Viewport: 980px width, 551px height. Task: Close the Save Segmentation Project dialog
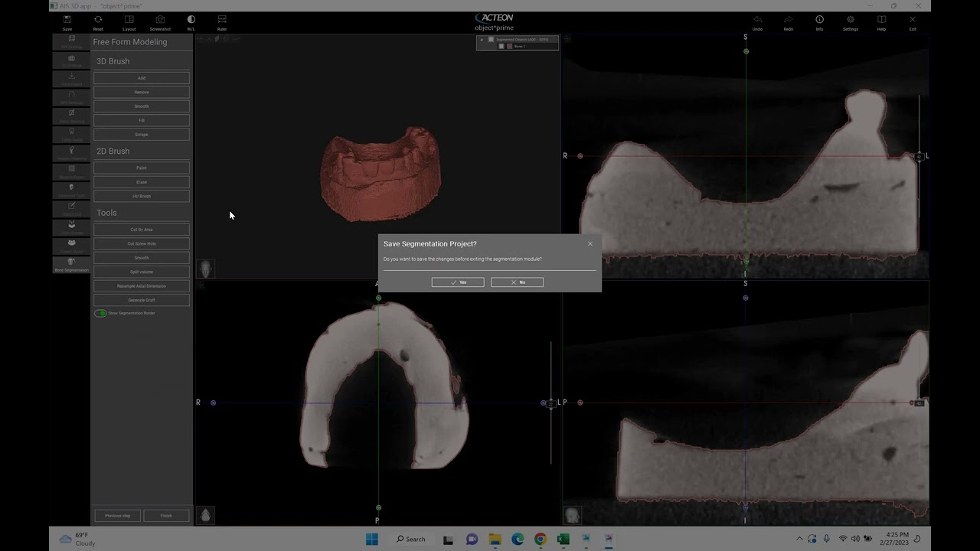tap(590, 244)
